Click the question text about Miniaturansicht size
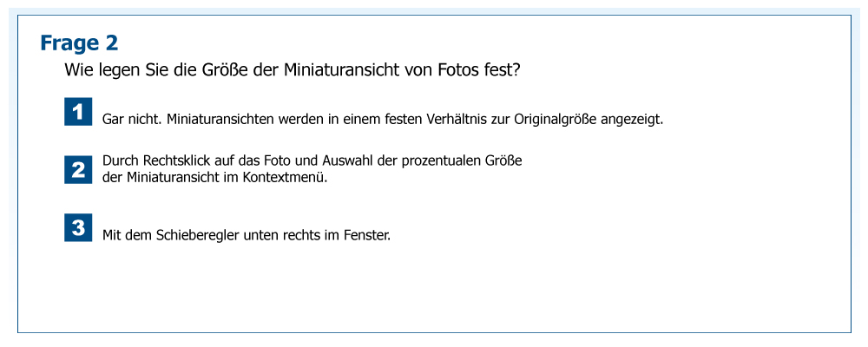Viewport: 868px width, 347px height. pyautogui.click(x=293, y=69)
